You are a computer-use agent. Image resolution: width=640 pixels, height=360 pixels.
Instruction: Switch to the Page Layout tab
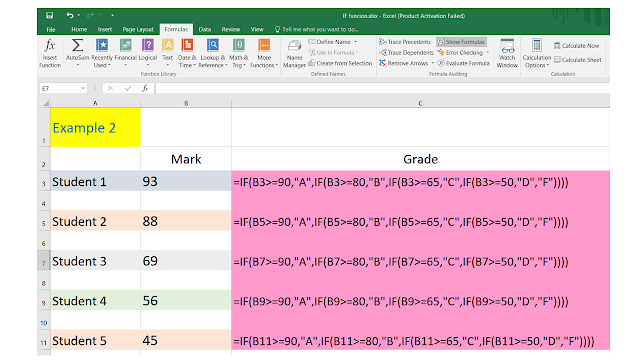(138, 29)
